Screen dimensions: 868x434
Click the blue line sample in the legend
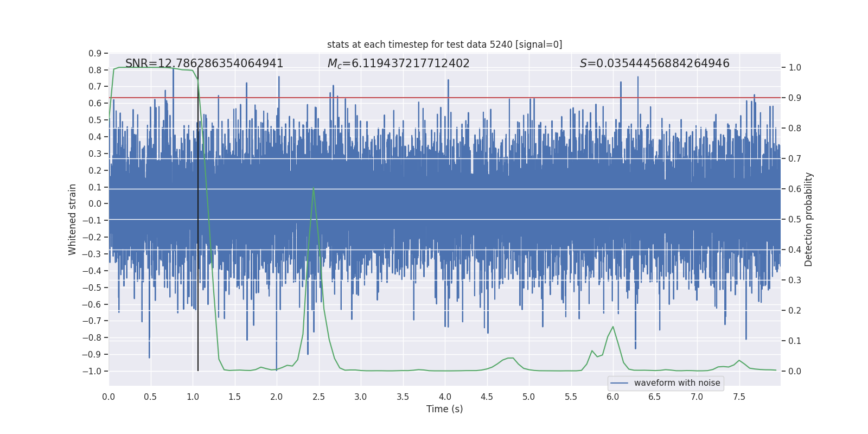click(620, 383)
